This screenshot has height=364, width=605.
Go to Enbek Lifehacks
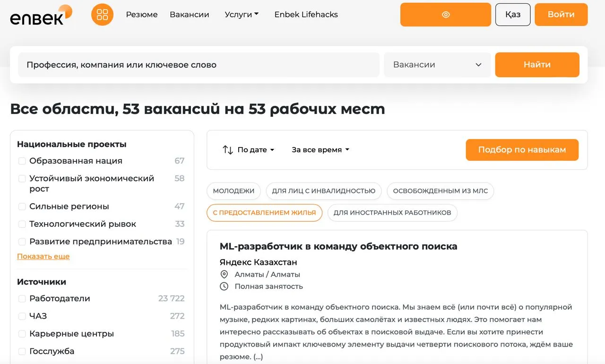coord(306,15)
